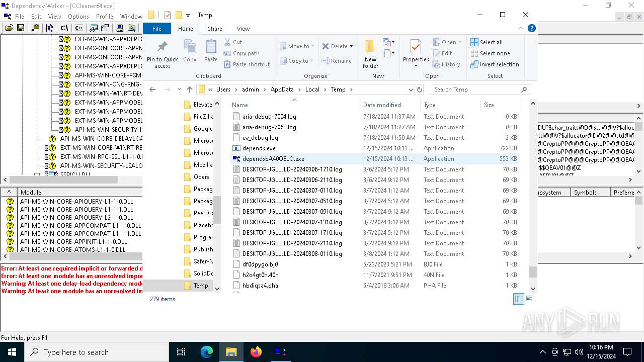Open Customize Quick Access Toolbar dropdown

tap(188, 15)
